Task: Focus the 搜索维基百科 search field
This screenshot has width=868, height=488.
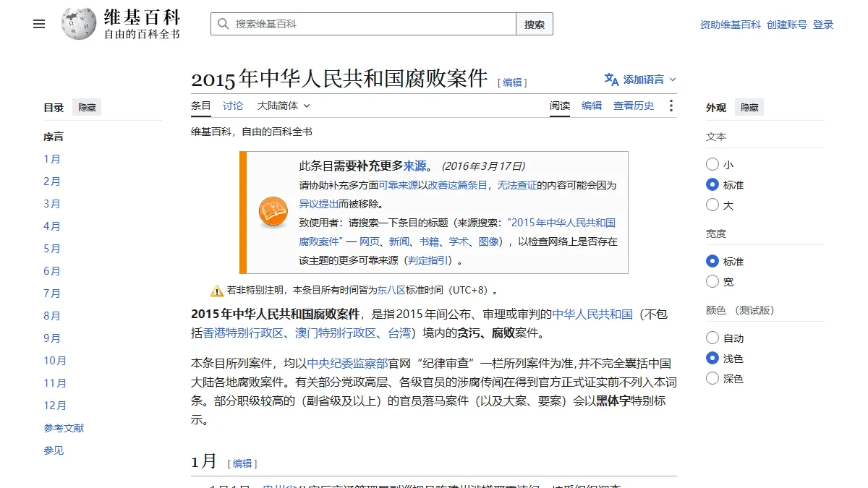Action: point(363,24)
